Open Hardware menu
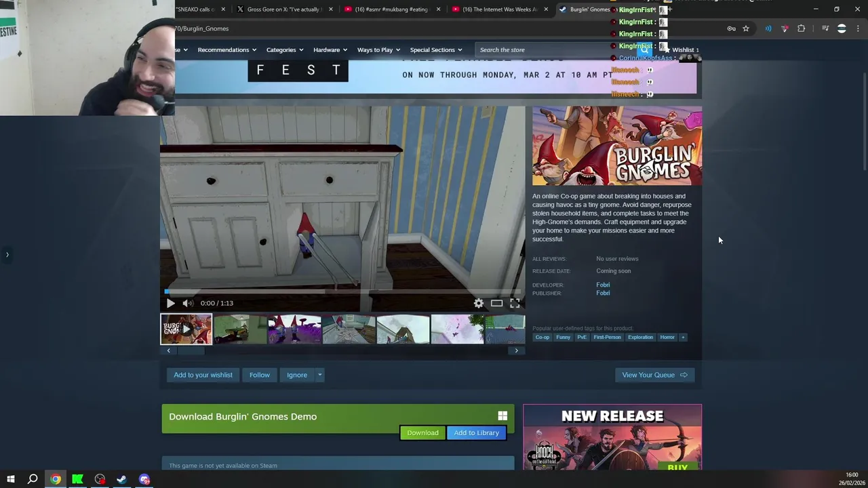 pyautogui.click(x=330, y=49)
